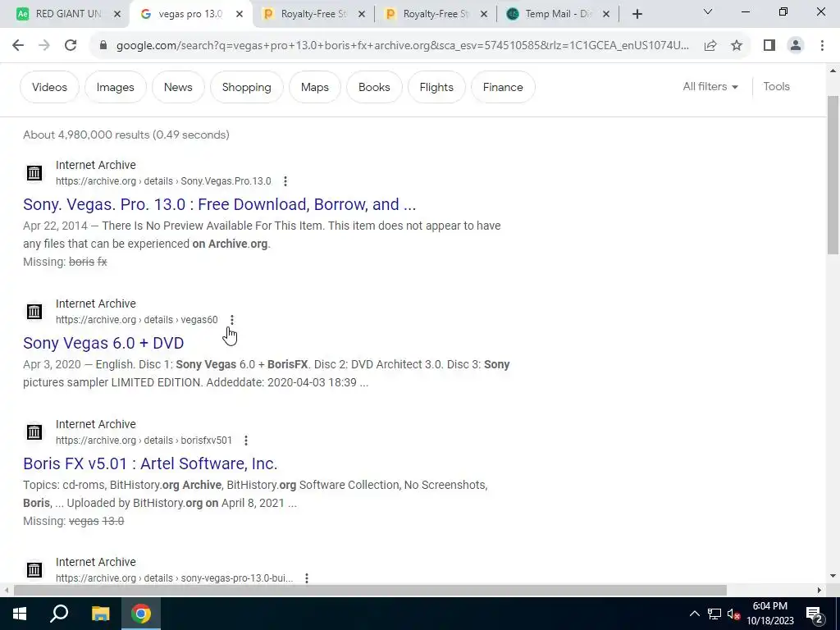
Task: Filter results by News
Action: 178,87
